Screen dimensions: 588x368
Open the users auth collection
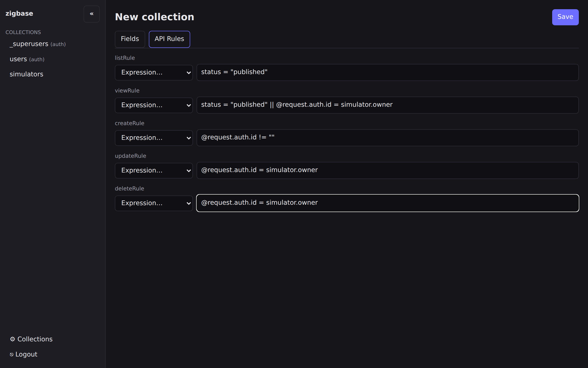point(27,59)
